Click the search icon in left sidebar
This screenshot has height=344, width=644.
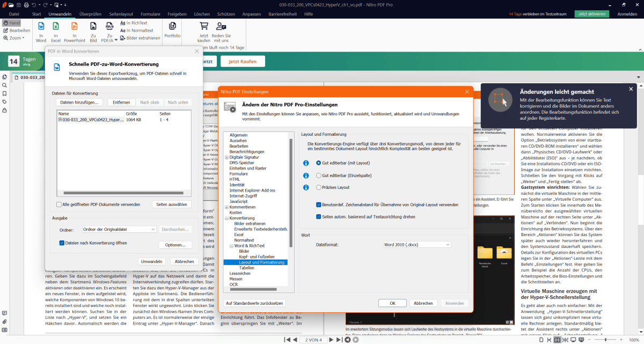pyautogui.click(x=4, y=85)
